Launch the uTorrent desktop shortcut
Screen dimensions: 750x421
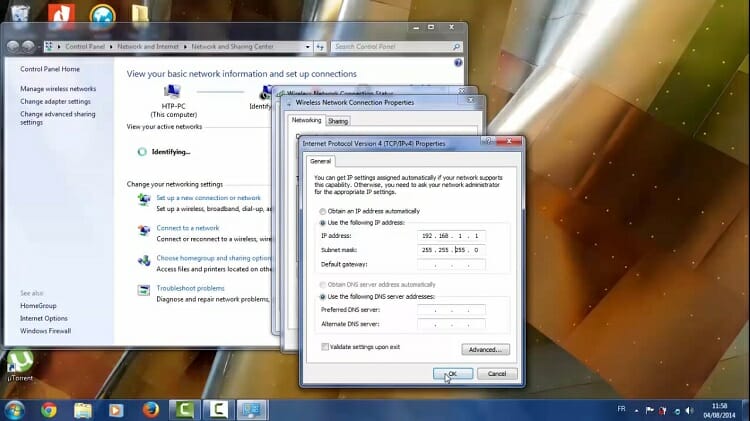pos(20,366)
